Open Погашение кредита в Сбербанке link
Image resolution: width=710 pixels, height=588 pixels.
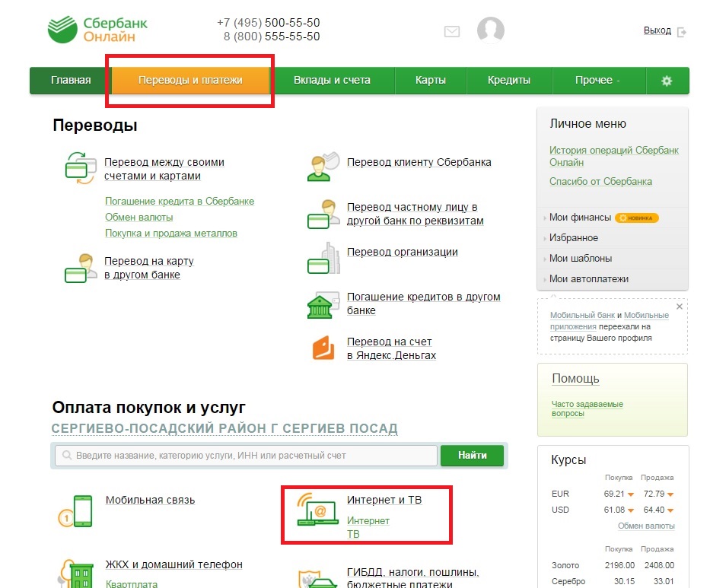point(180,201)
